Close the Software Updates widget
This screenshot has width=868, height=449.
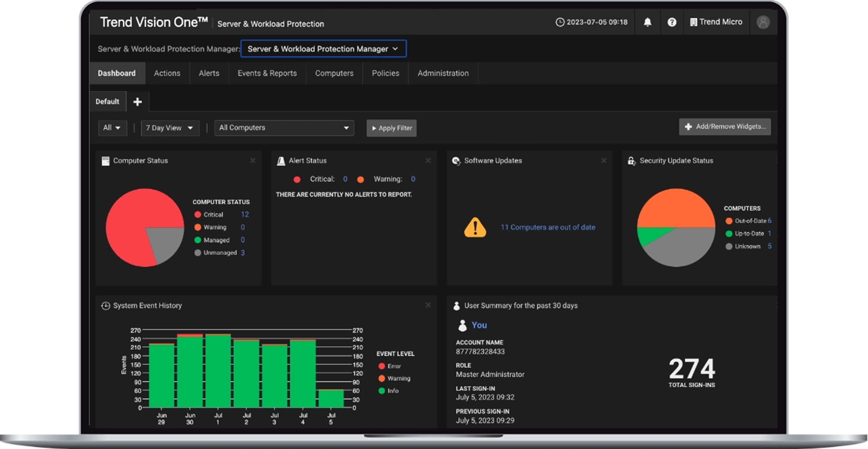click(x=604, y=160)
